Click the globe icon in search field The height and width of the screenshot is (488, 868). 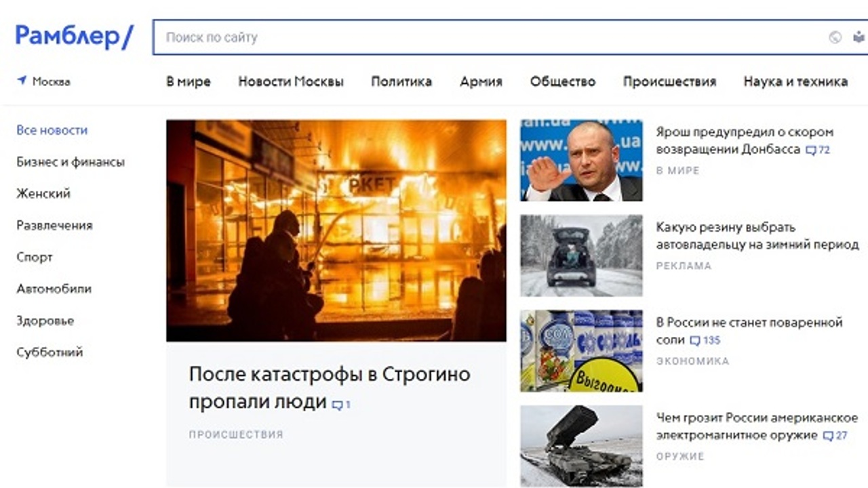[835, 37]
